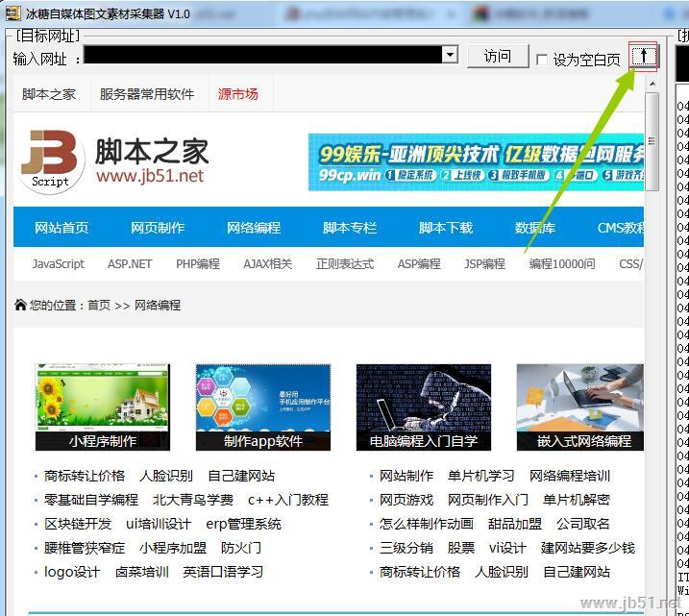This screenshot has width=689, height=616.
Task: Open the 服务器常用软件 tab
Action: click(x=147, y=94)
